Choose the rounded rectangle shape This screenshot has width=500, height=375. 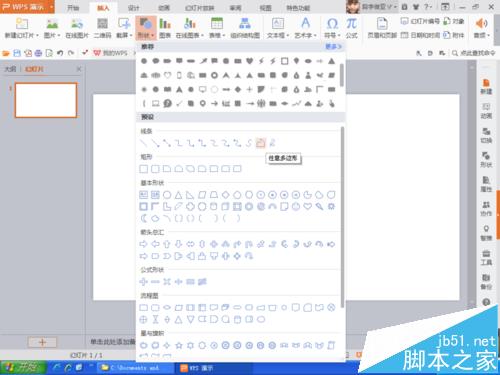click(x=155, y=169)
